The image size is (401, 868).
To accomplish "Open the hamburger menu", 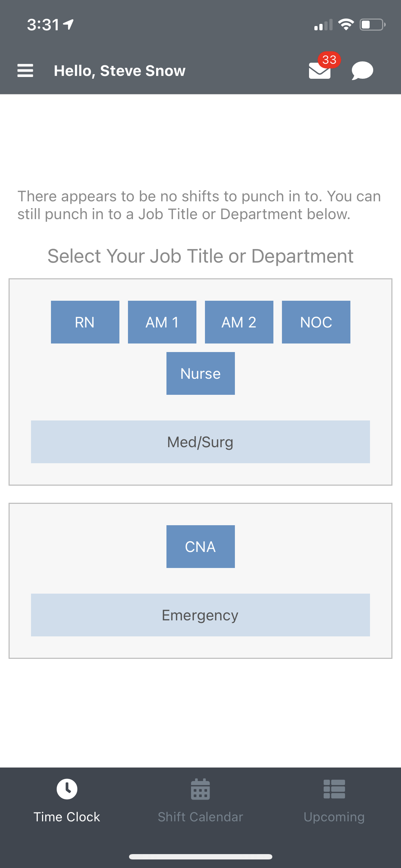I will [25, 71].
